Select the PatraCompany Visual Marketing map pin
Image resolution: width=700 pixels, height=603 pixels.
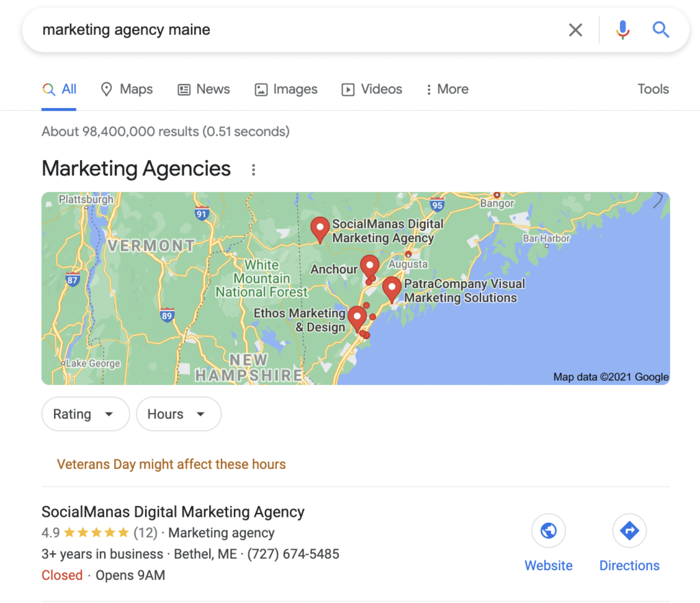pos(392,290)
